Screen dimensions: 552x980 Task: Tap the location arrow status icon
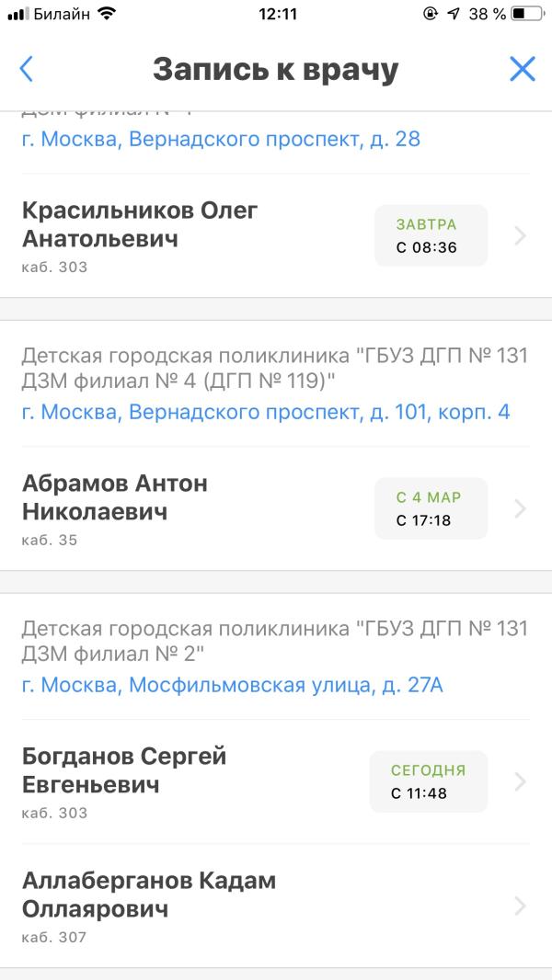coord(454,13)
